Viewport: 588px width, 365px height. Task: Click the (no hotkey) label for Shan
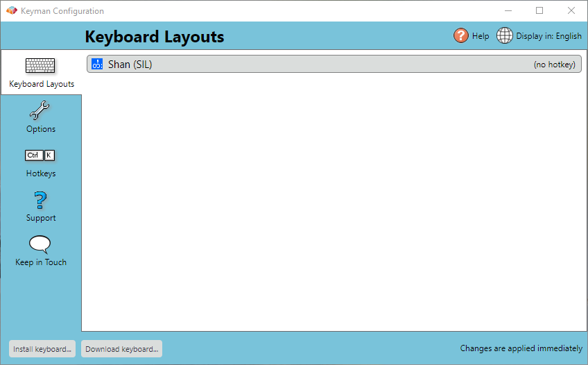554,65
